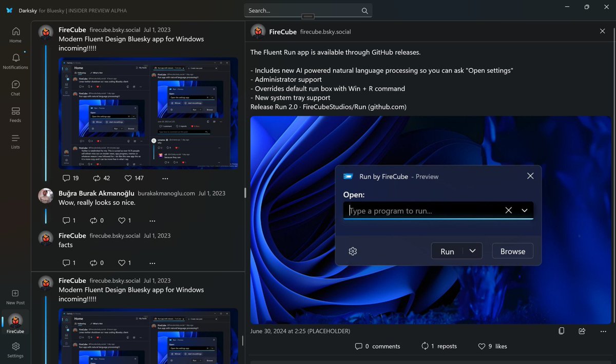The width and height of the screenshot is (616, 364).
Task: Open the large Run by FireCube image
Action: (431, 220)
